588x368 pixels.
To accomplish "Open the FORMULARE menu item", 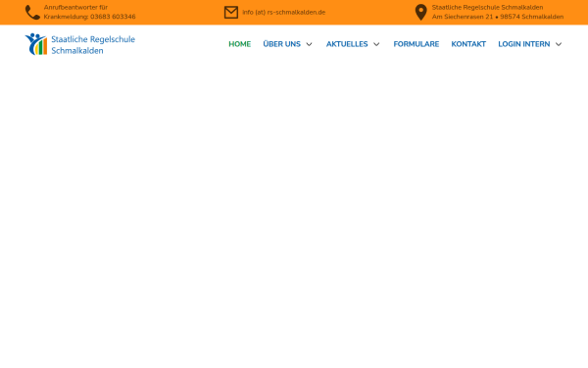I will pos(416,44).
